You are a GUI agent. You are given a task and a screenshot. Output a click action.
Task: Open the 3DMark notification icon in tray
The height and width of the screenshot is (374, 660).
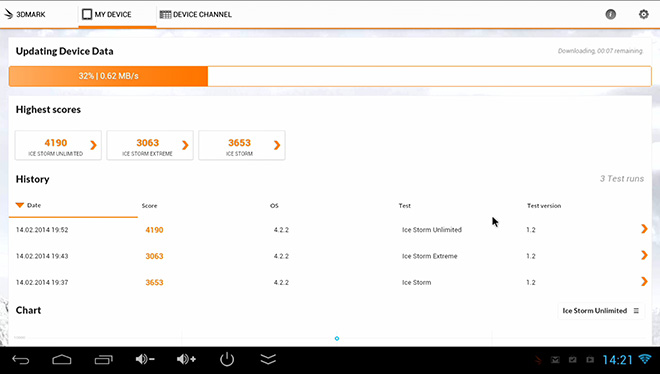pyautogui.click(x=538, y=360)
